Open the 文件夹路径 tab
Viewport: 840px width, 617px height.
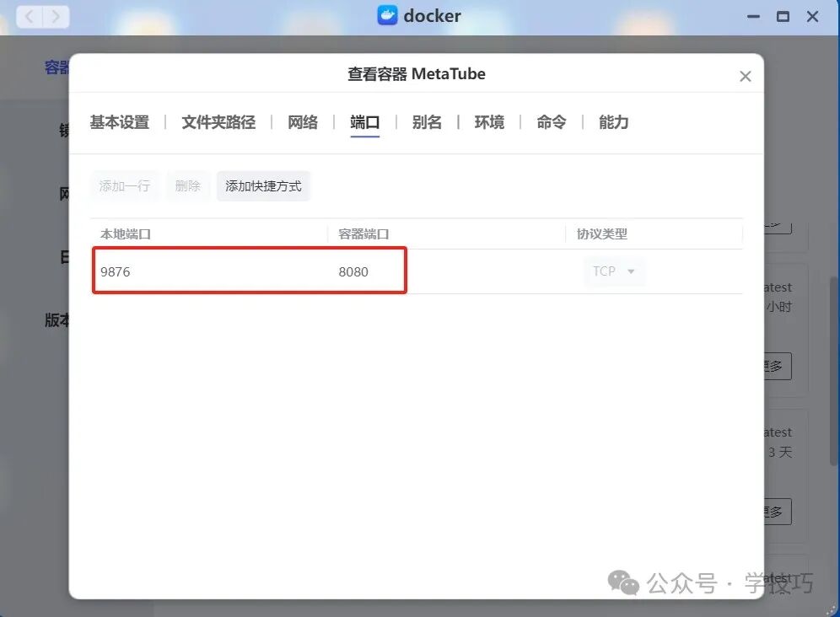point(218,122)
